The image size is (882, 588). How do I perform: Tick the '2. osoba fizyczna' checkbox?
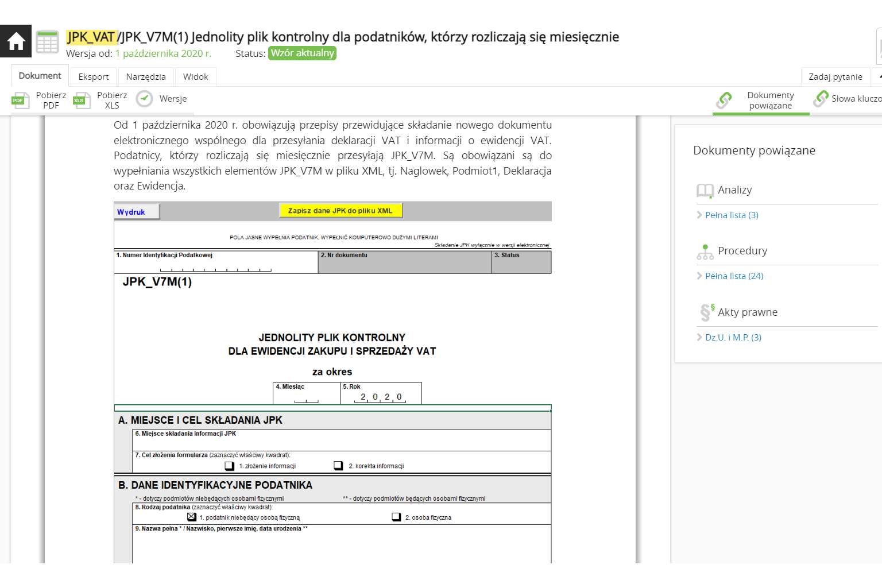click(396, 517)
